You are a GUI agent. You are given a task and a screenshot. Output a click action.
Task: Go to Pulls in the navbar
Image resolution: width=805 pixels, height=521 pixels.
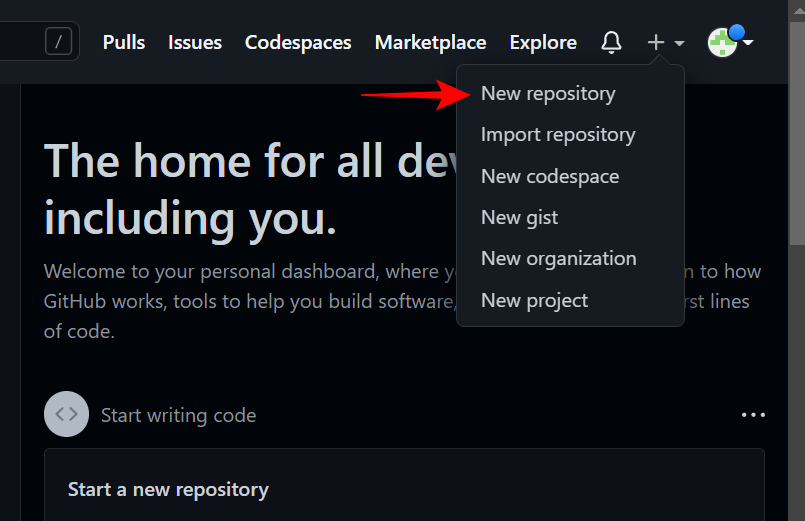point(124,42)
